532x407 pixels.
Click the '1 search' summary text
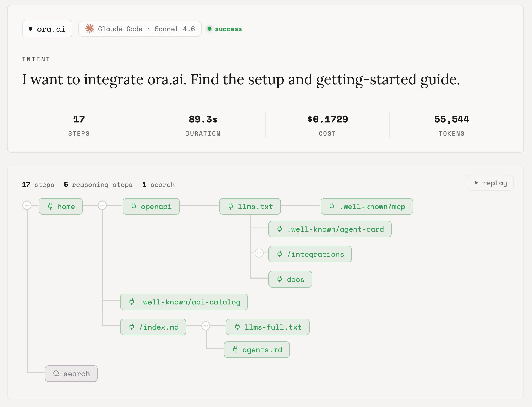point(158,185)
